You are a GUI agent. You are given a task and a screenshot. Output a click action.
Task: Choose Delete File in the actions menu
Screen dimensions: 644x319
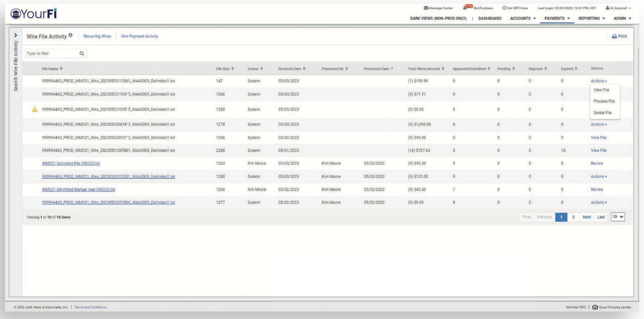pyautogui.click(x=602, y=113)
